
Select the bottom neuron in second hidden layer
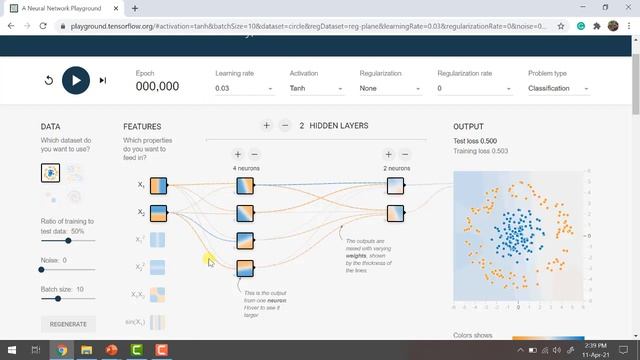coord(396,213)
